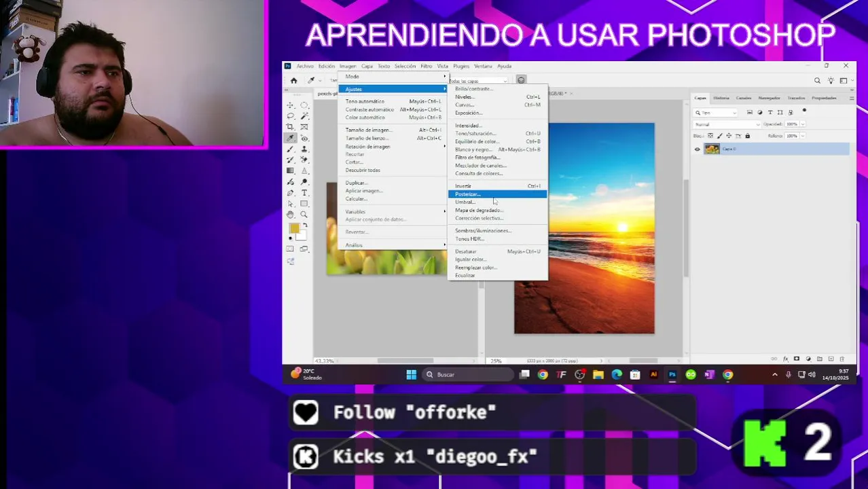868x489 pixels.
Task: Select the Hand tool
Action: pos(291,215)
